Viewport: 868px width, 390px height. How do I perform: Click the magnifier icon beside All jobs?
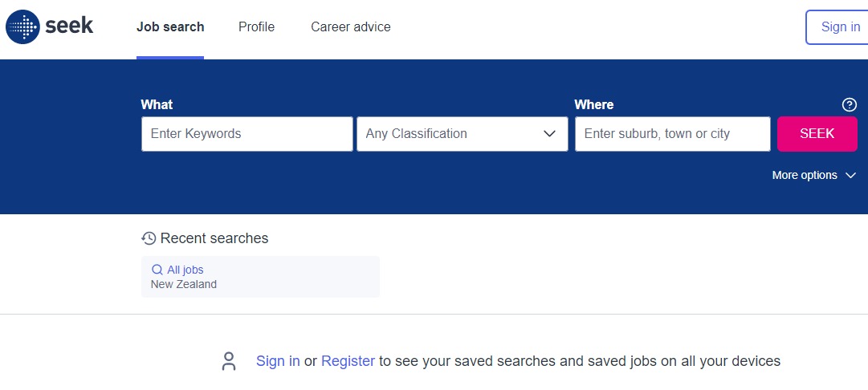[157, 270]
